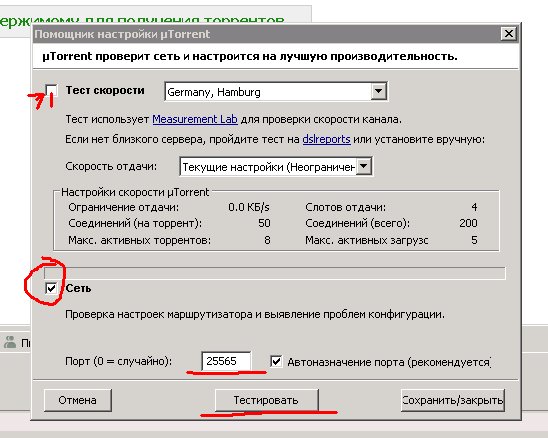Click the Соединений (всего) value 200
Screen dimensions: 548x438
tap(468, 223)
